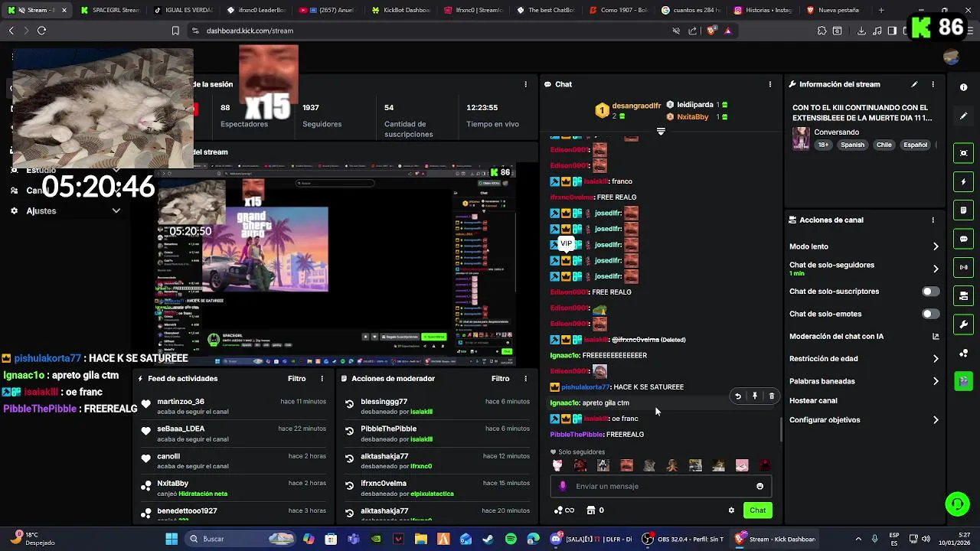Click the bookmark icon next to the address bar

(x=175, y=31)
